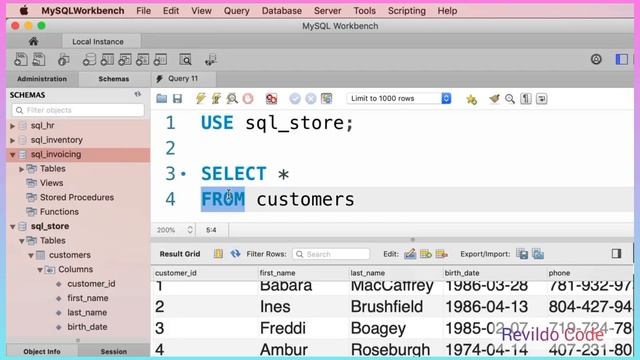
Task: Select Functions under sql_invoicing
Action: 59,211
